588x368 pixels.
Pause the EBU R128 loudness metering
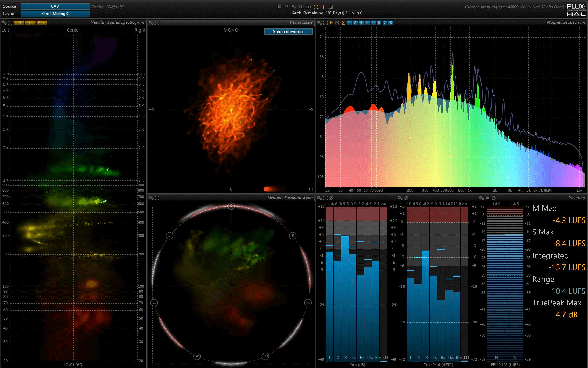[x=488, y=198]
